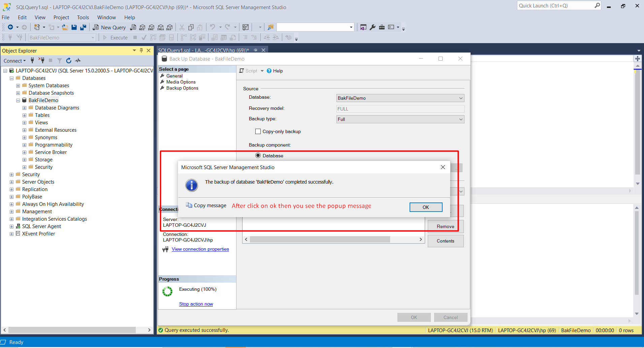Click Object Explorer horizontal scrollbar
The image size is (644, 348).
click(x=72, y=330)
